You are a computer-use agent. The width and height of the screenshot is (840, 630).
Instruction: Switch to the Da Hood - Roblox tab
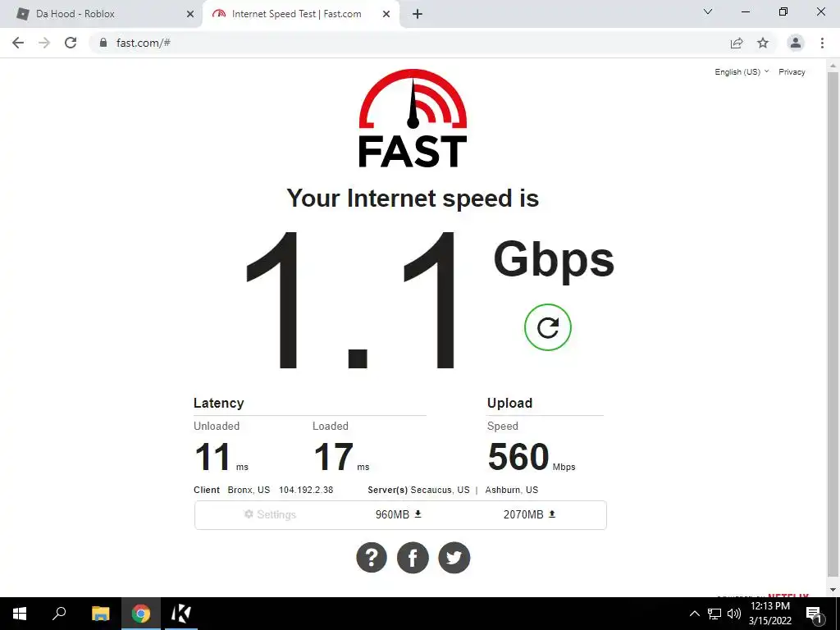(100, 14)
